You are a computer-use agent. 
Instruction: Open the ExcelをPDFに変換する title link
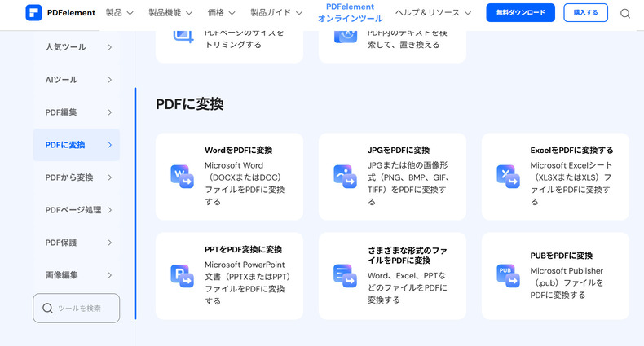coord(571,151)
